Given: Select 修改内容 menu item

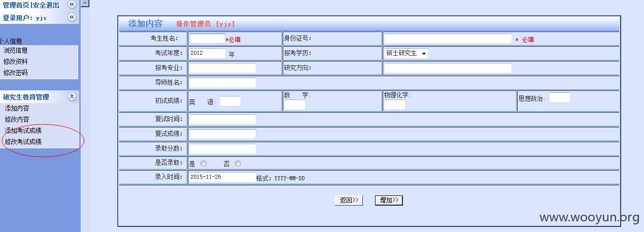Looking at the screenshot, I should pyautogui.click(x=17, y=119).
